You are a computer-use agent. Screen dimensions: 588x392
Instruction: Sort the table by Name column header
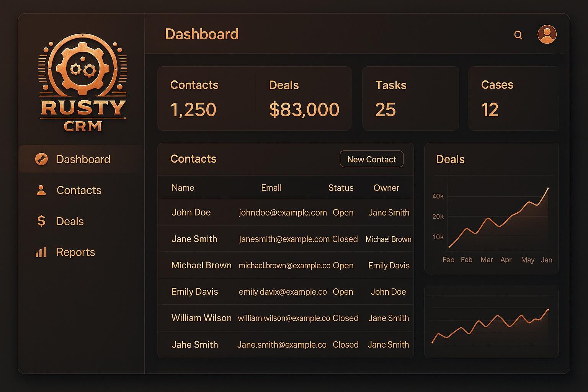[x=183, y=188]
